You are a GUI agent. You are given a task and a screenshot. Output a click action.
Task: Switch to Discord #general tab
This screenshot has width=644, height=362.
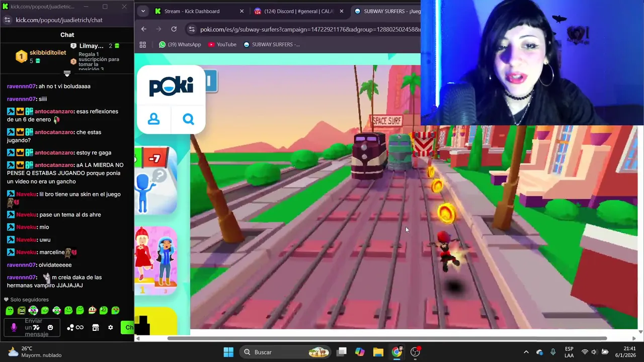(299, 11)
